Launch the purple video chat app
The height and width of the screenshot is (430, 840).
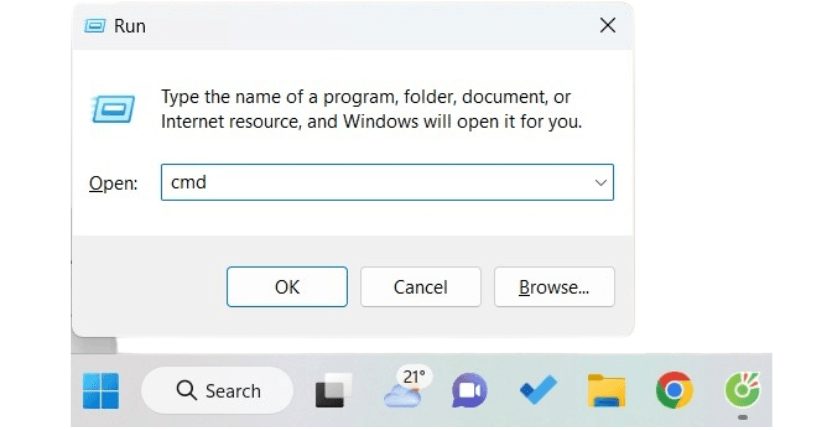(469, 390)
